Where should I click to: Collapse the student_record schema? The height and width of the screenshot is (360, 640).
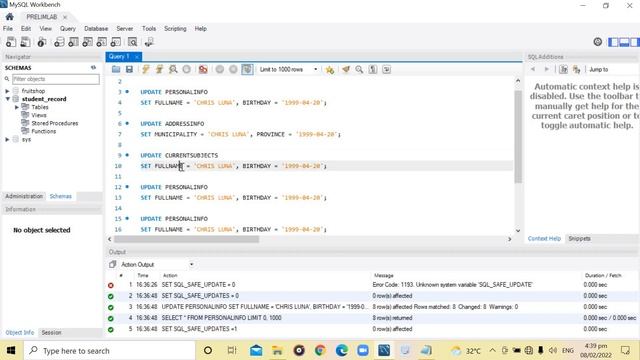(x=7, y=99)
